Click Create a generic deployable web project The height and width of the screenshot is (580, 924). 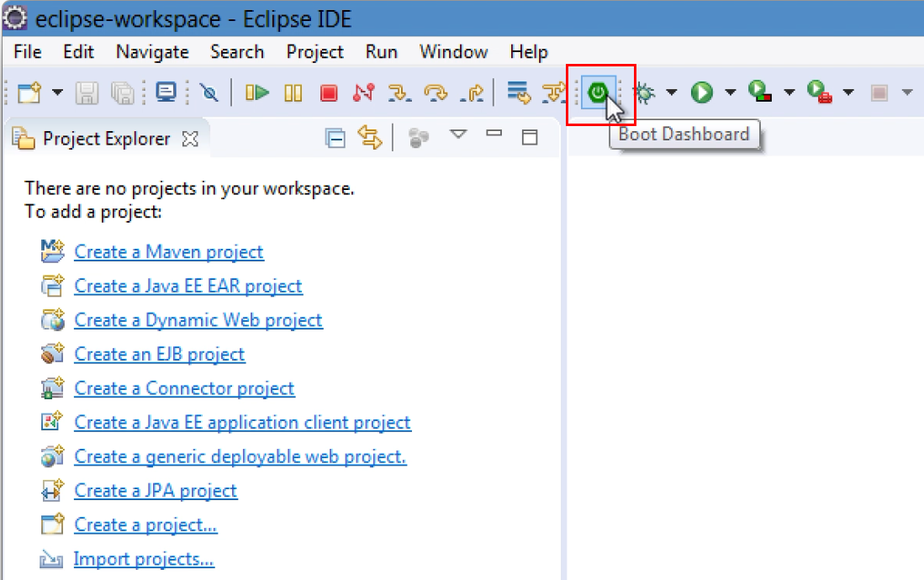coord(240,456)
